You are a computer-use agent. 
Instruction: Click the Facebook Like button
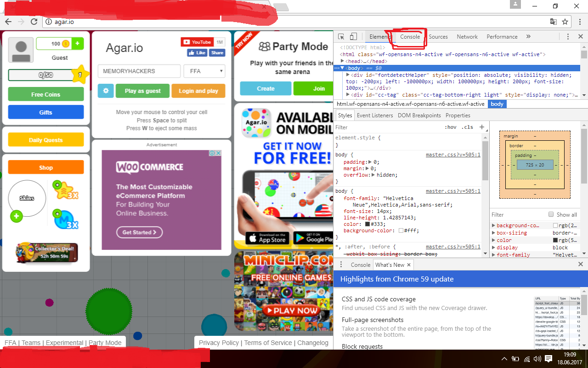197,53
